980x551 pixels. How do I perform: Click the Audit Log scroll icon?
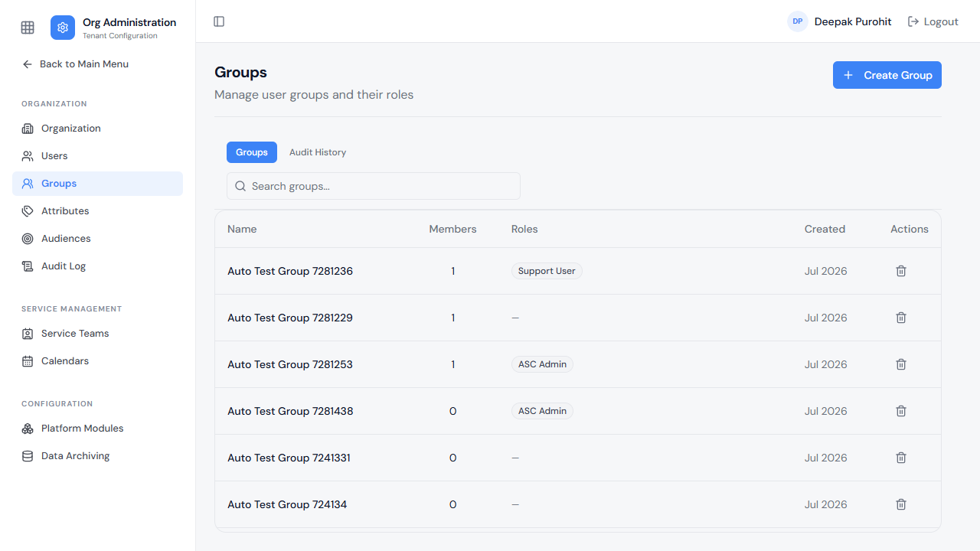(x=28, y=266)
